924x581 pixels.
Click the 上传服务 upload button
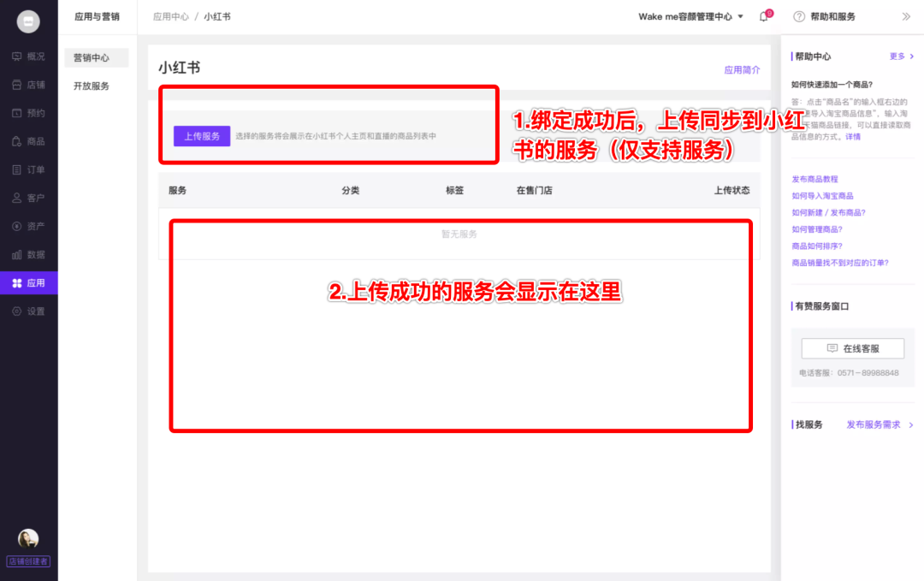pyautogui.click(x=202, y=136)
